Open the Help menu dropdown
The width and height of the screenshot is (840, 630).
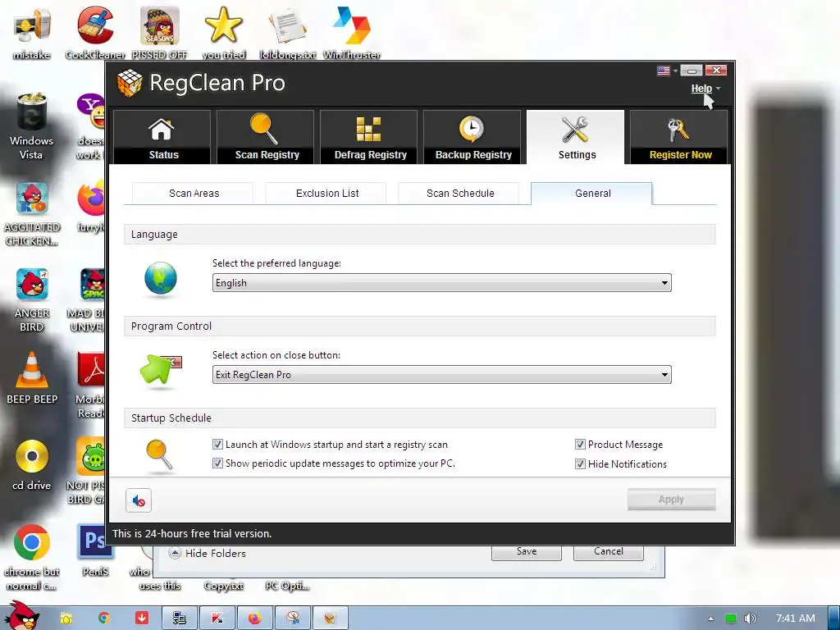(x=705, y=89)
